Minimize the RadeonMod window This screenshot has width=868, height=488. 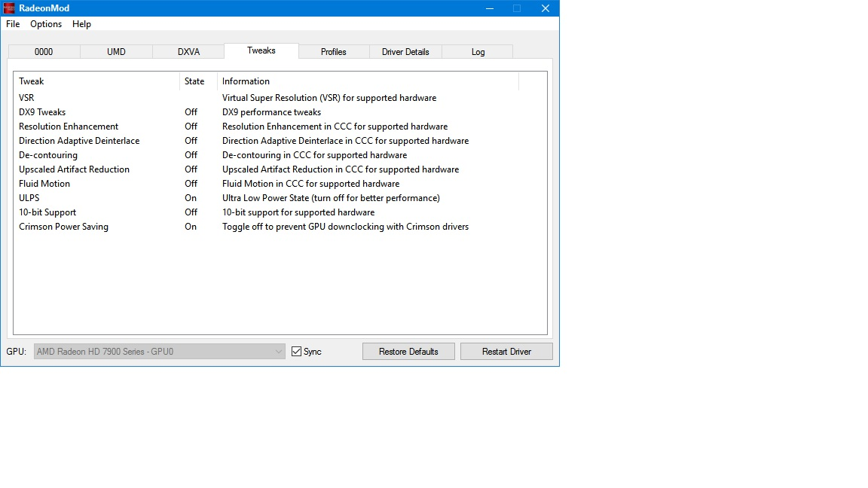click(489, 8)
